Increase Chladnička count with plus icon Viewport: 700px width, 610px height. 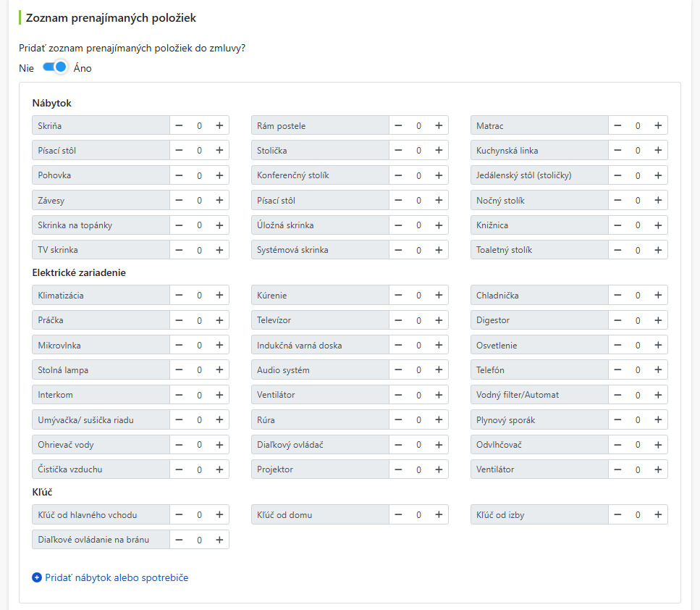click(x=658, y=295)
